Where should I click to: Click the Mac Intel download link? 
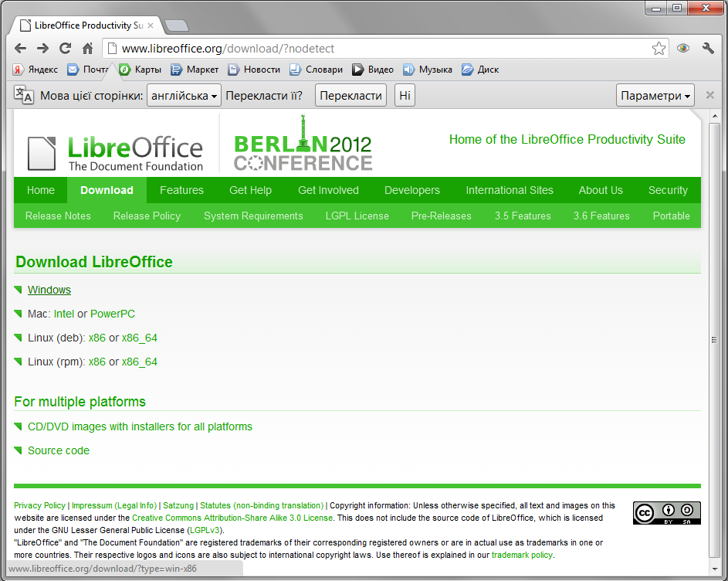pyautogui.click(x=63, y=314)
